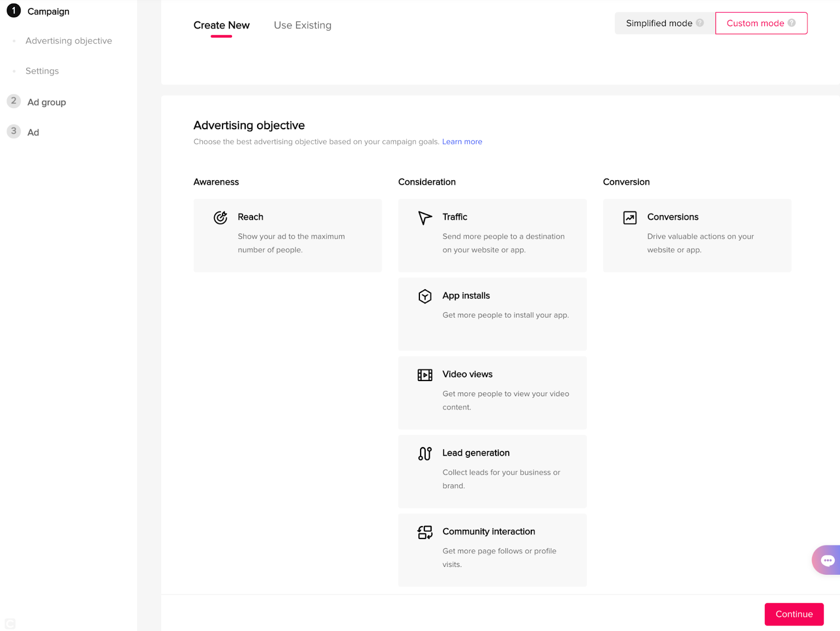Screen dimensions: 840x631
Task: Click the App installs hexagon icon
Action: 425,296
